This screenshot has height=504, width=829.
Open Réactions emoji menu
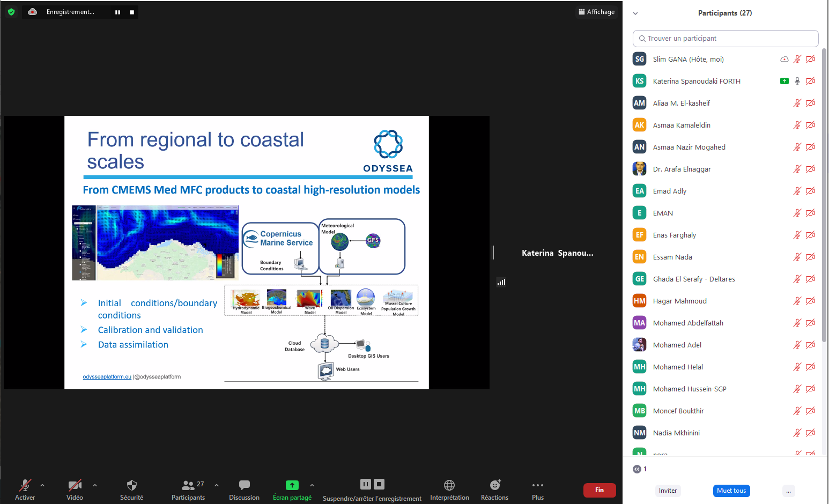pos(495,490)
